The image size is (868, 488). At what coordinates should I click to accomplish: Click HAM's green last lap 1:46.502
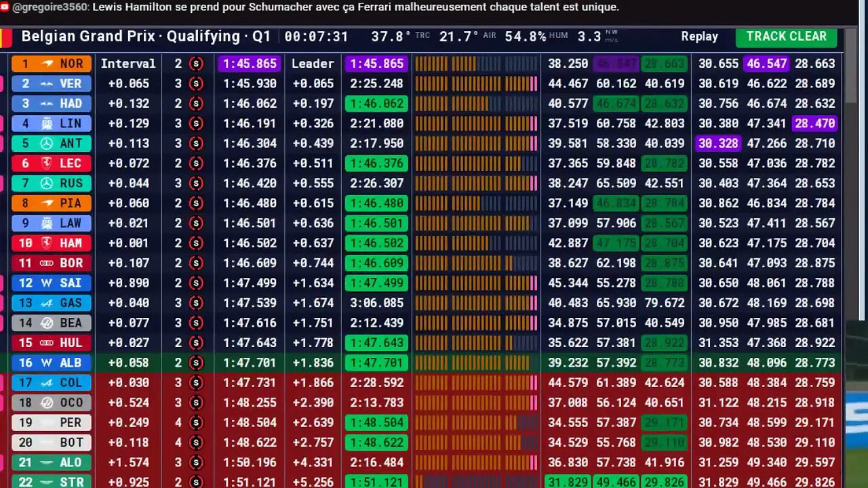(x=376, y=243)
